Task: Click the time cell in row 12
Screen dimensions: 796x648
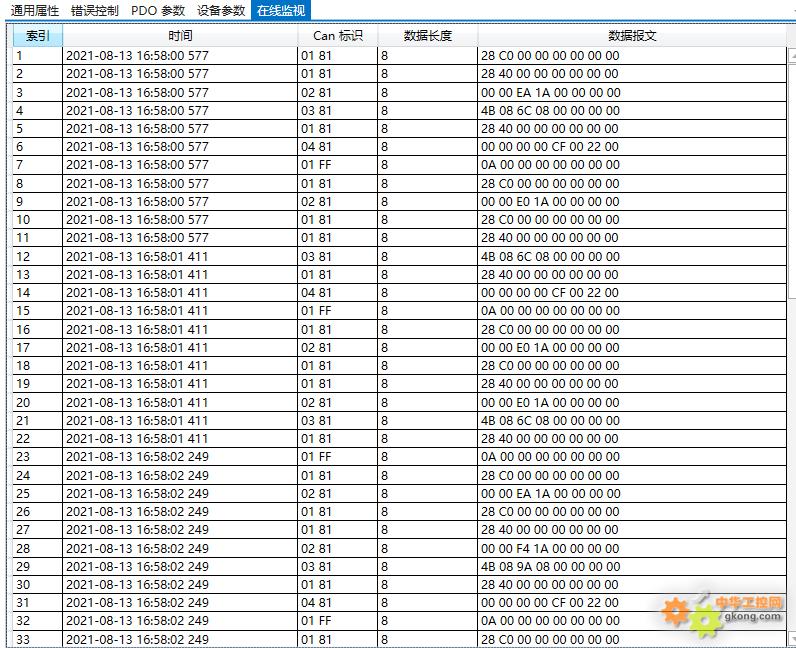Action: click(180, 256)
